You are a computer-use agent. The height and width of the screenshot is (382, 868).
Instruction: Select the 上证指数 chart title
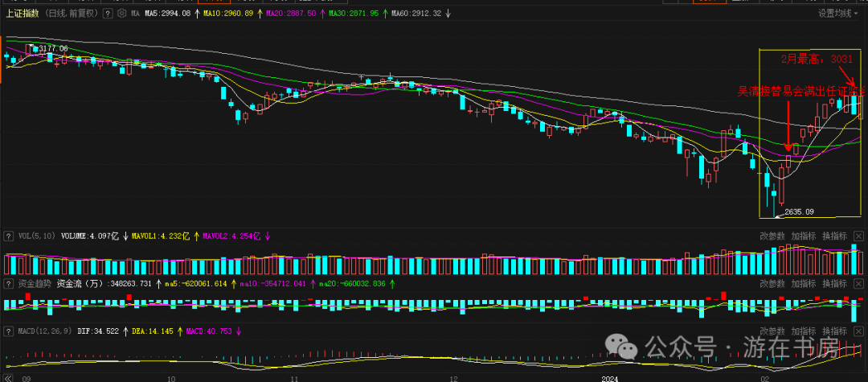[x=23, y=14]
